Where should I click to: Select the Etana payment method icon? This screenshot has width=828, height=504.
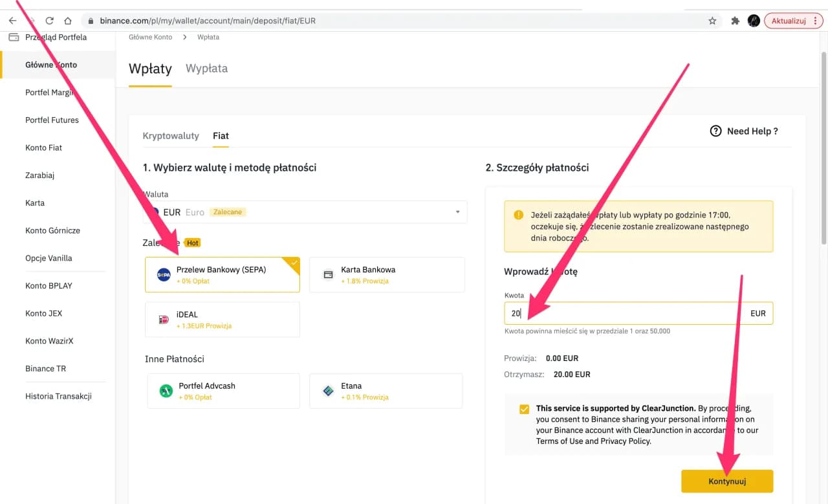pos(328,391)
